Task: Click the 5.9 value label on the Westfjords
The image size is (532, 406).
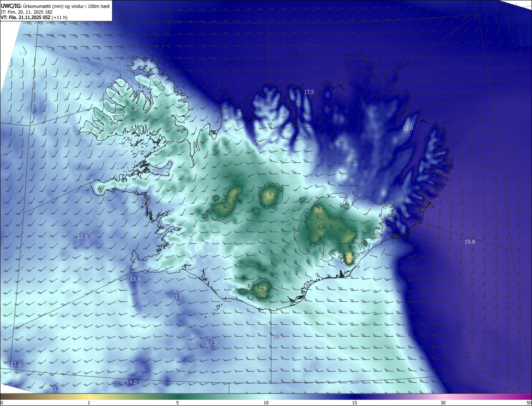Action: pos(133,109)
